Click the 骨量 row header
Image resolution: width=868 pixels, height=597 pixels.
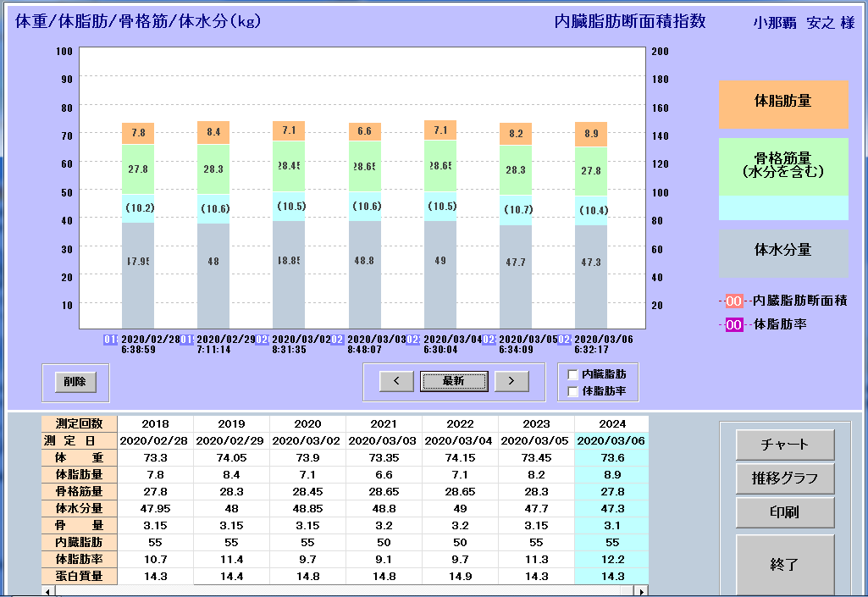[79, 526]
